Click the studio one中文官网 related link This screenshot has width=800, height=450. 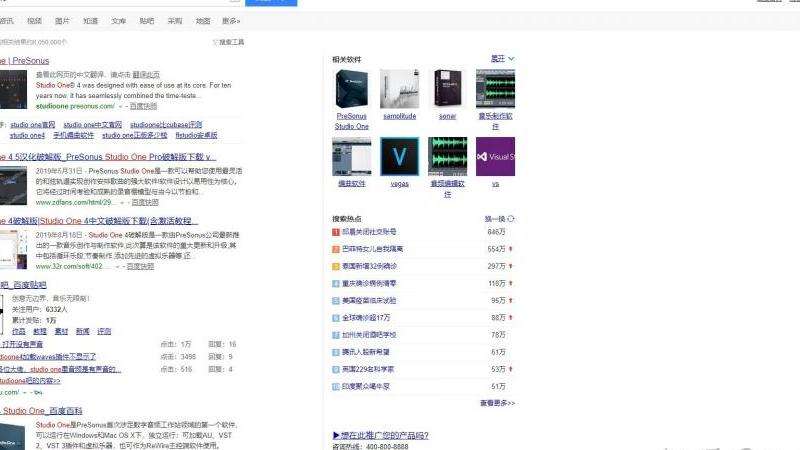[x=92, y=124]
